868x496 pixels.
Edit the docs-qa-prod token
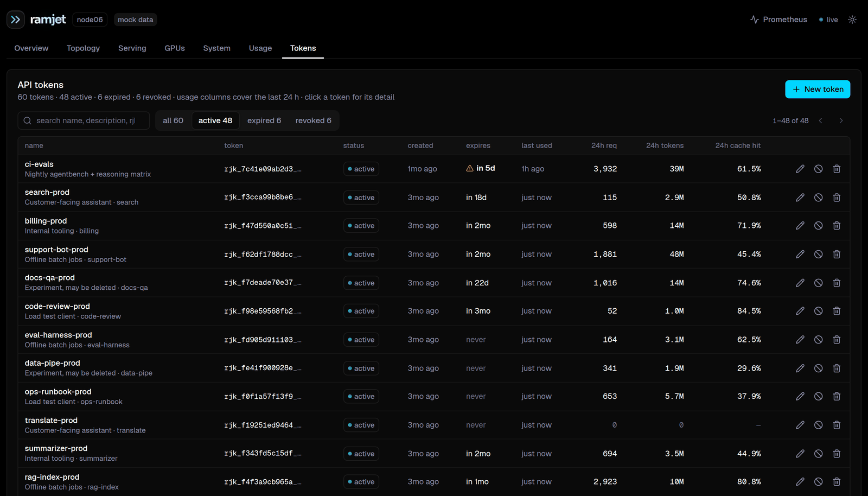pos(800,283)
